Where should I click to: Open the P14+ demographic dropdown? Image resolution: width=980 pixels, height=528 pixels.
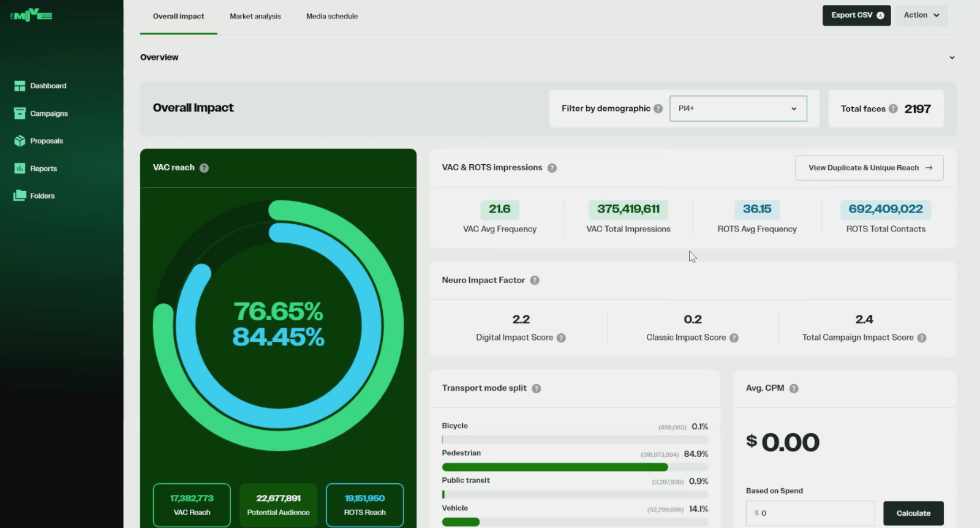[738, 108]
